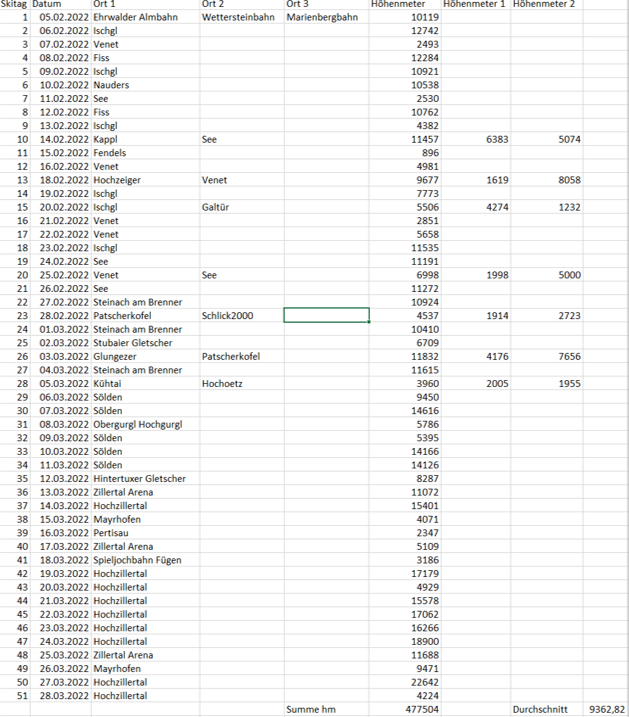
Task: Select the Obergurgl Hochgurgl cell
Action: coord(138,424)
